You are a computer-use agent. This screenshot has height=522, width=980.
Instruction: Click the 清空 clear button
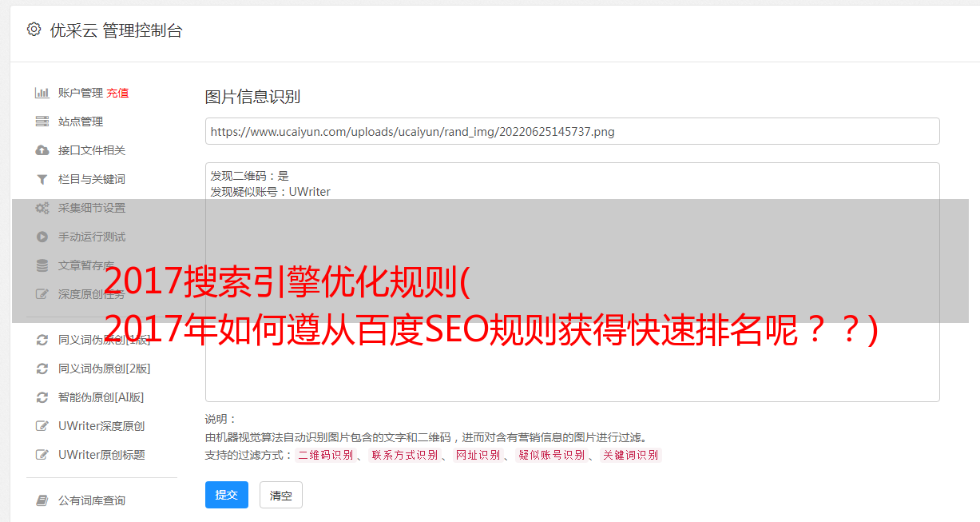pos(281,495)
